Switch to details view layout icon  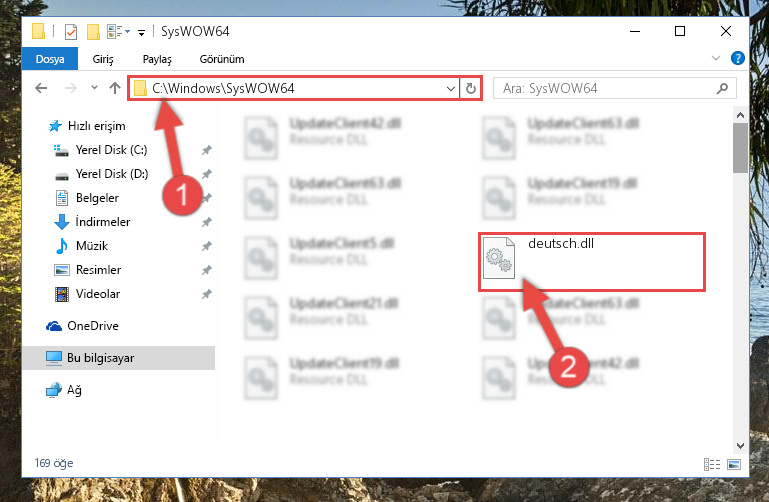[x=712, y=464]
